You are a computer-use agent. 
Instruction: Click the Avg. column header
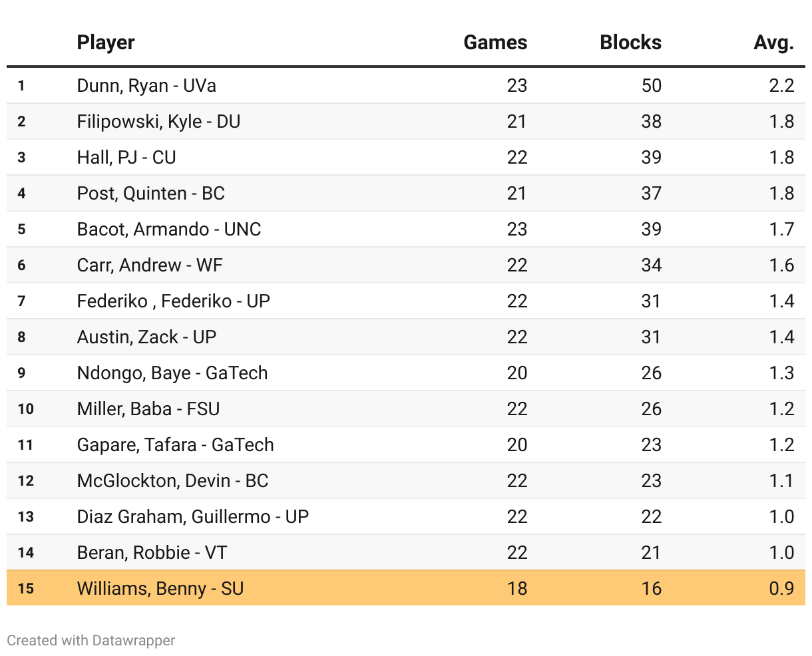774,43
